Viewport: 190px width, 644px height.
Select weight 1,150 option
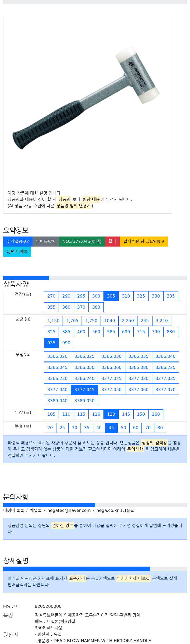54,321
